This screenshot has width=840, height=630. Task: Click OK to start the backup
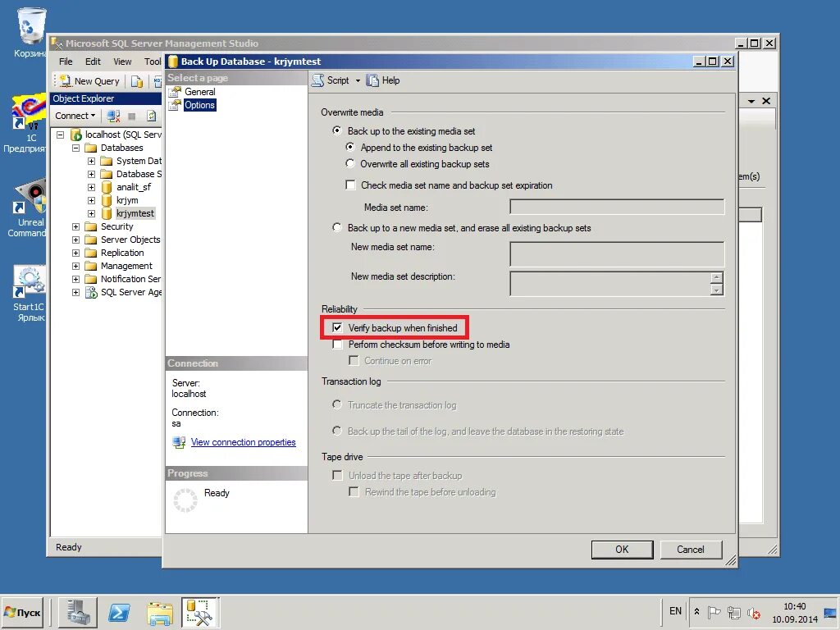[622, 549]
